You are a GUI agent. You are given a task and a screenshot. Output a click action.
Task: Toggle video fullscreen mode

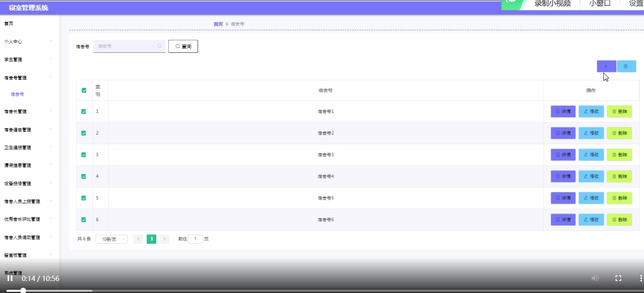tap(618, 278)
